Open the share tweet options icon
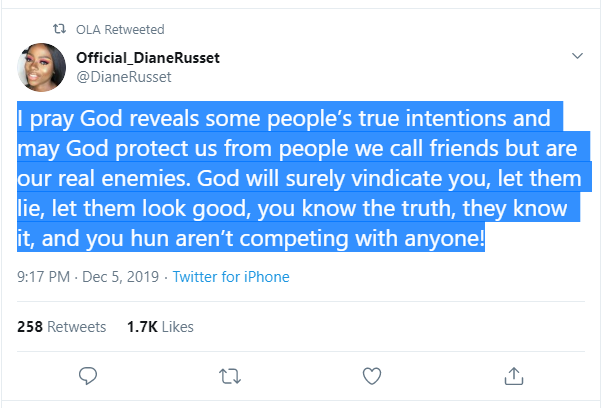604x408 pixels. pos(514,376)
